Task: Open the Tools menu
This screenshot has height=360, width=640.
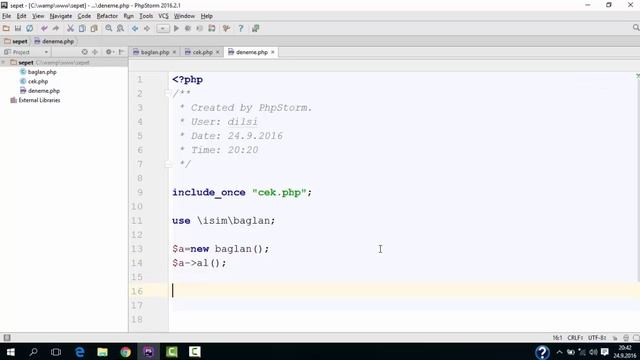Action: coord(146,16)
